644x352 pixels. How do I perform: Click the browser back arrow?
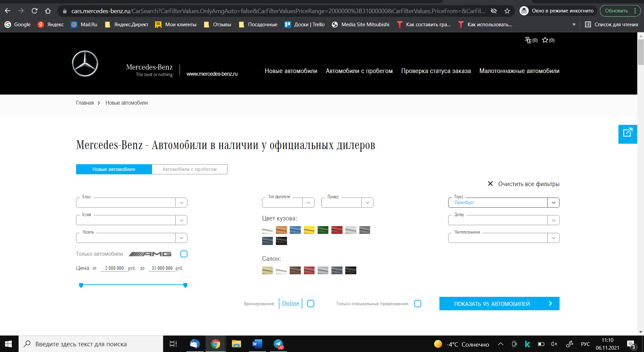(x=7, y=11)
